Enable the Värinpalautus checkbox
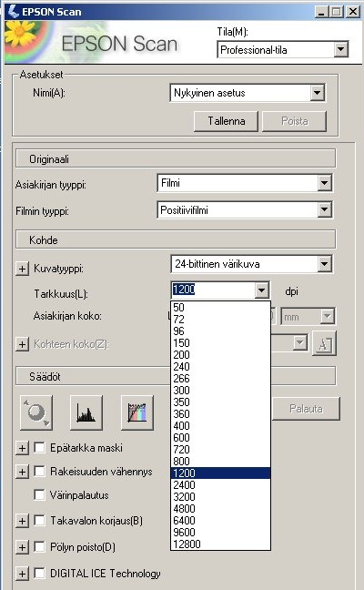364x590 pixels. point(39,494)
